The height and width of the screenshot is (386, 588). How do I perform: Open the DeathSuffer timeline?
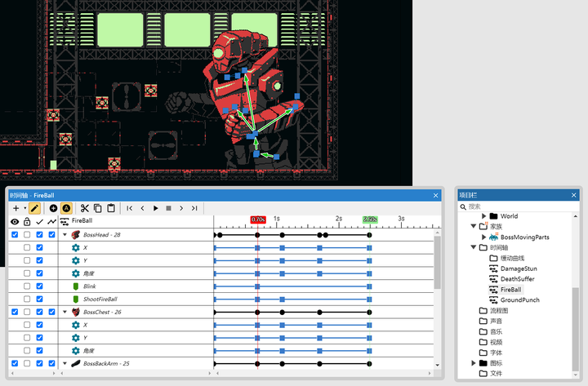click(517, 279)
